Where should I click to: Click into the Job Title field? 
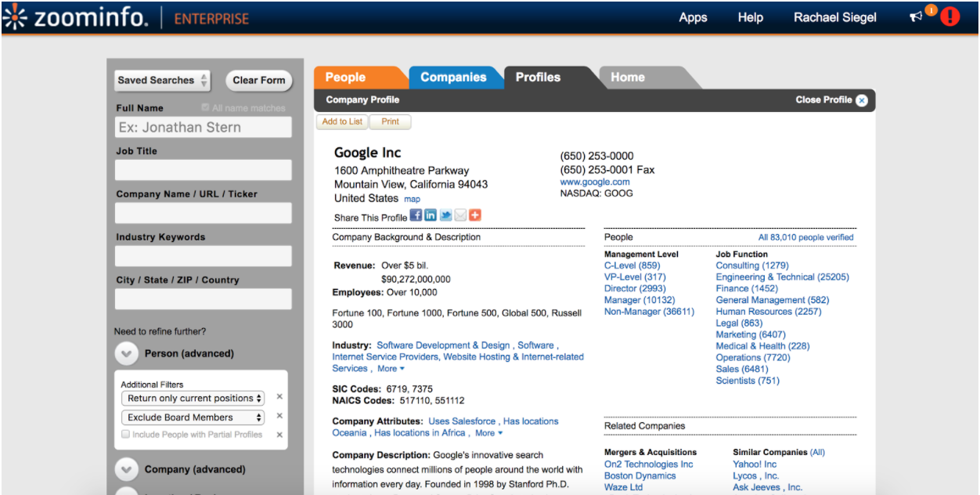204,170
